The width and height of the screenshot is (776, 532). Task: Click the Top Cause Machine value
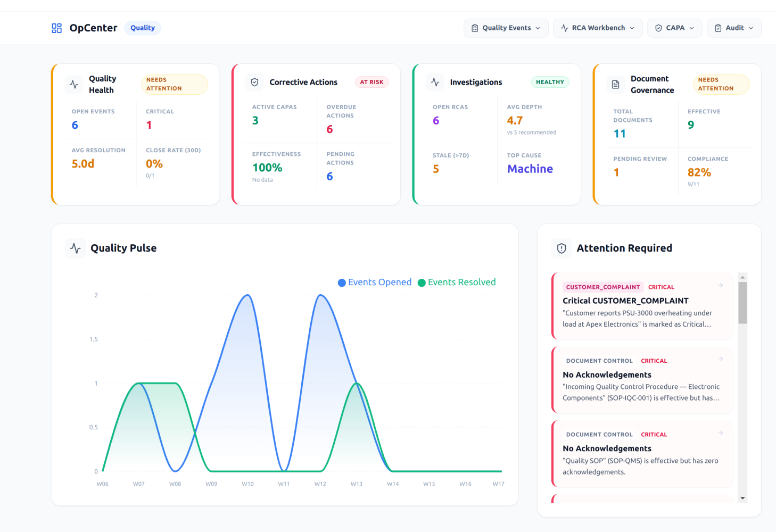click(530, 169)
